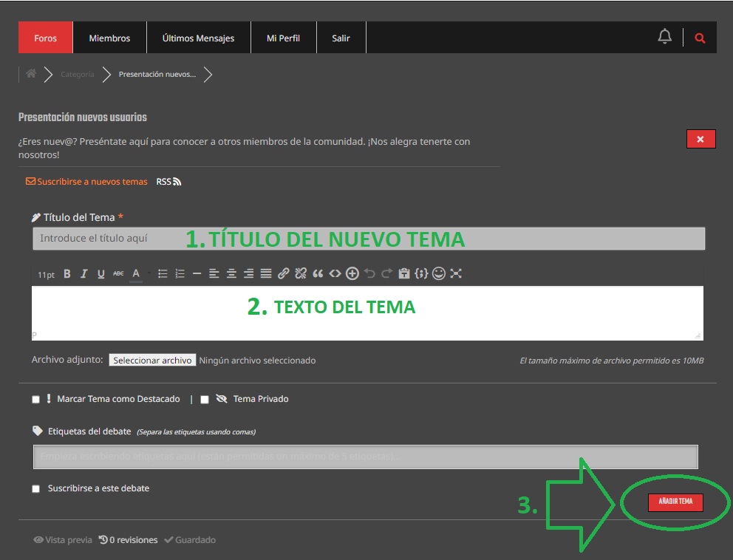Center align text in the editor
This screenshot has height=560, width=733.
coord(231,274)
